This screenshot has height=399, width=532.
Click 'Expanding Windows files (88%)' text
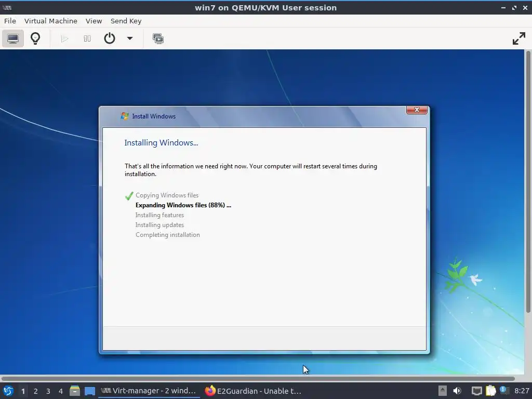tap(183, 205)
